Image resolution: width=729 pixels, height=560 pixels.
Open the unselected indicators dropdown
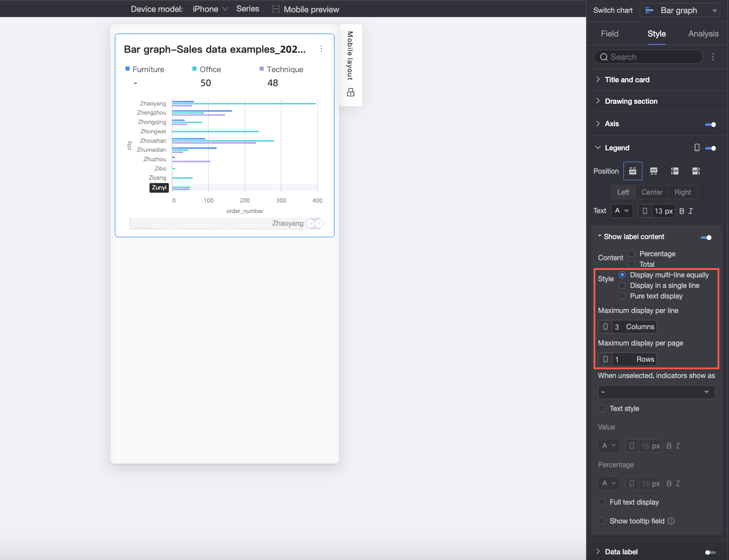656,392
